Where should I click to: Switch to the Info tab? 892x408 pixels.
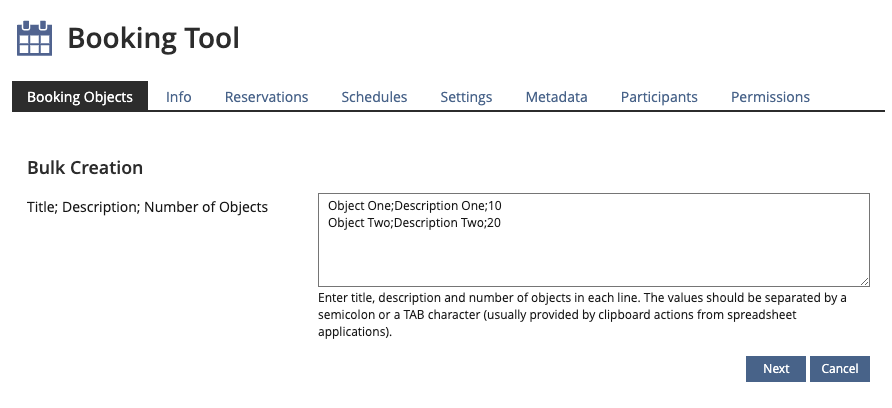(x=179, y=97)
